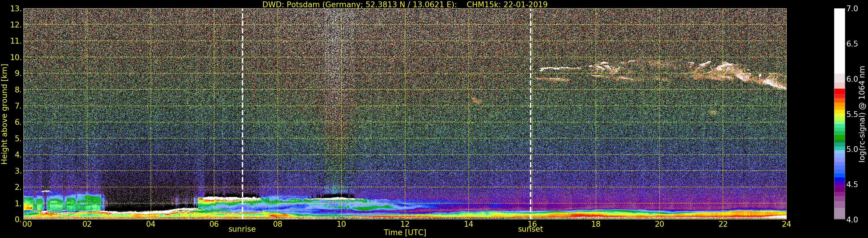
Task: Click the colorbar tick label '5.5'
Action: (x=852, y=114)
